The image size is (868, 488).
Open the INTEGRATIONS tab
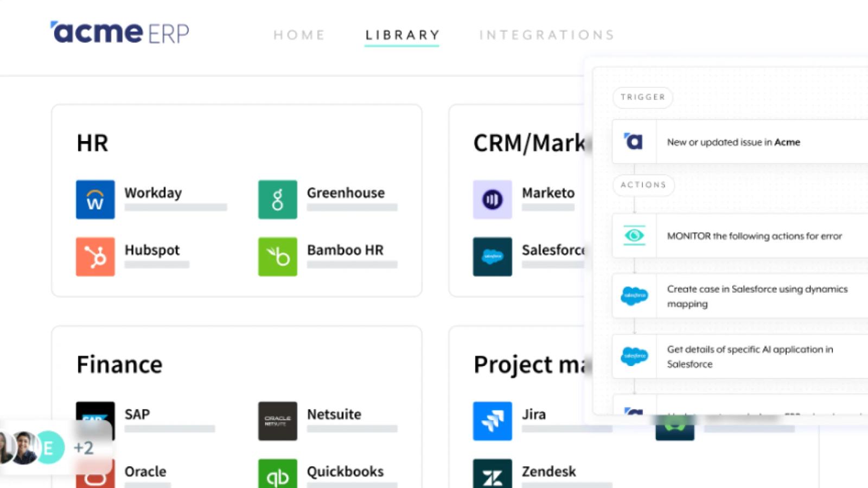point(547,35)
